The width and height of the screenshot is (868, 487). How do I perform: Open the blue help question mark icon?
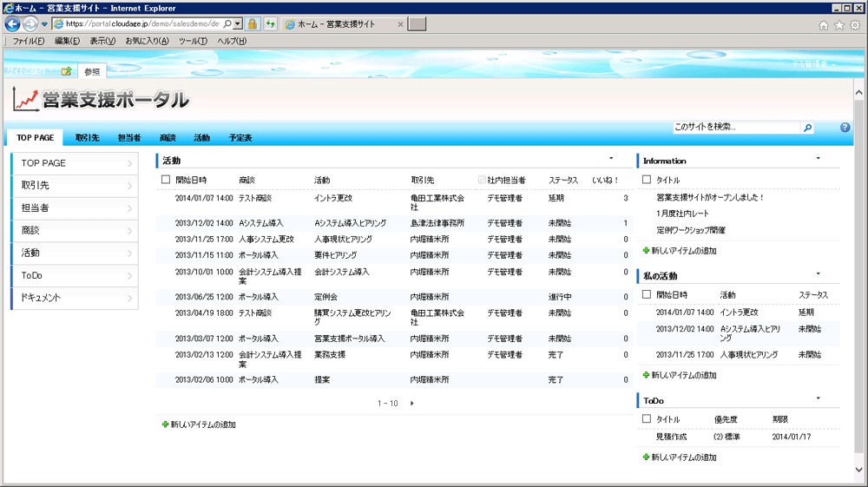click(x=845, y=128)
